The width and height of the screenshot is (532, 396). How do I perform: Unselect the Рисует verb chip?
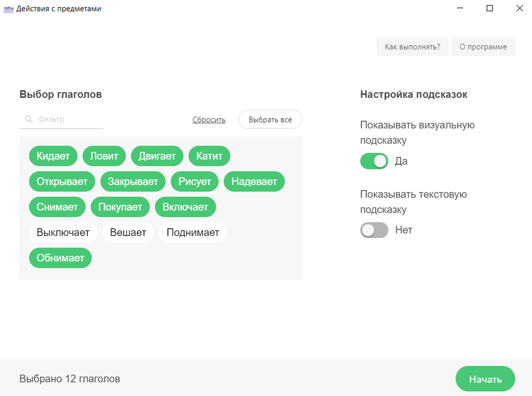point(195,181)
